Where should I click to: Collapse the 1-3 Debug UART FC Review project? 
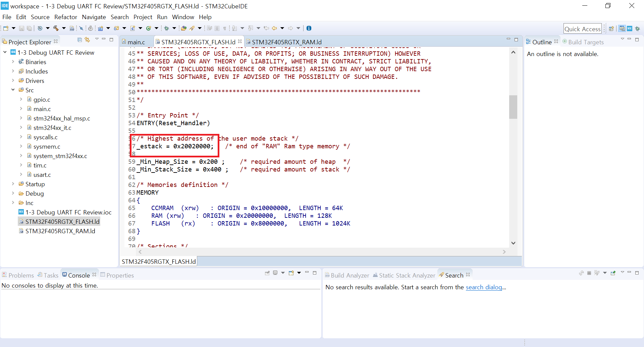click(x=5, y=52)
